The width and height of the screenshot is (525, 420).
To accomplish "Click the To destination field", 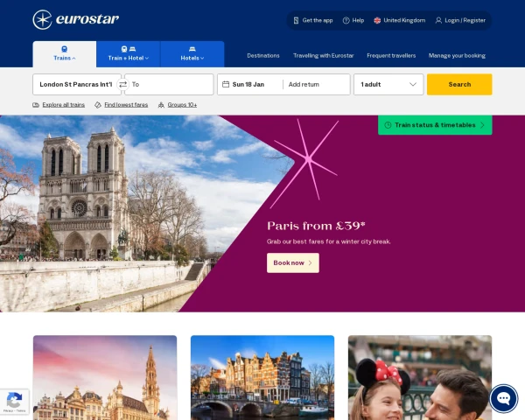I will coord(169,84).
